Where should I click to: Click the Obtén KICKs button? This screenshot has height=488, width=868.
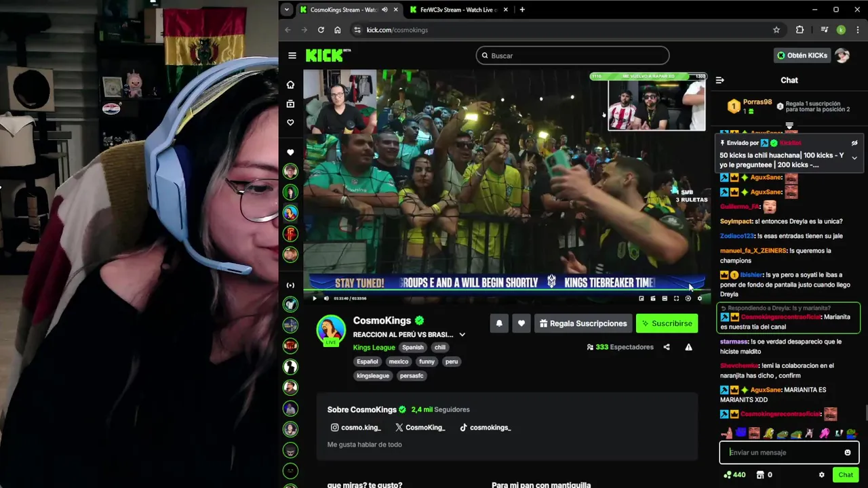(802, 56)
